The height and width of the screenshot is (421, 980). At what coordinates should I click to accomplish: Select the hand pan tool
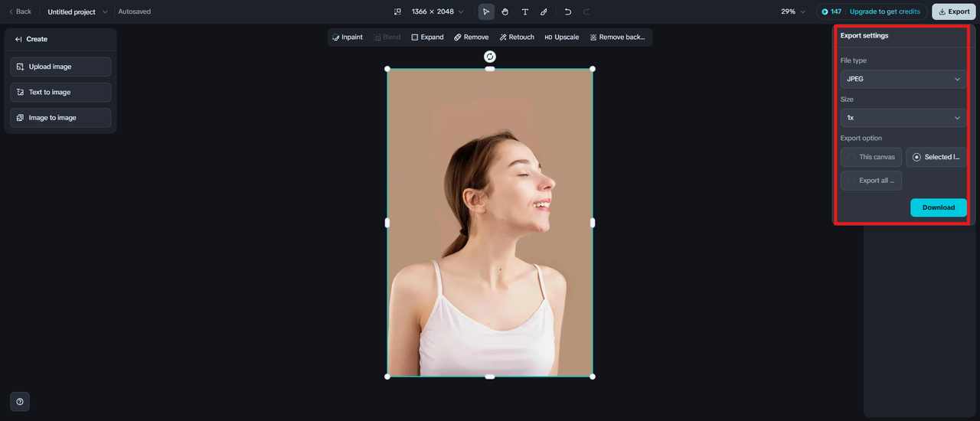pos(505,11)
